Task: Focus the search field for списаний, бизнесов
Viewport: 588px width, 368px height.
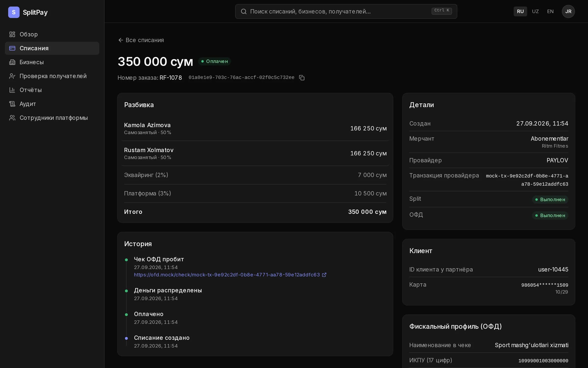Action: click(x=346, y=12)
